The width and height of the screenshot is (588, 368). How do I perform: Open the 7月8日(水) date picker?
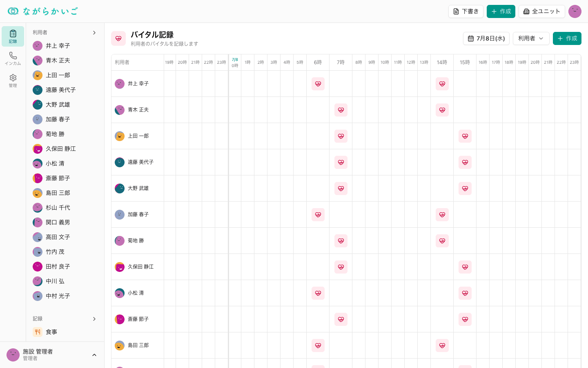(486, 38)
